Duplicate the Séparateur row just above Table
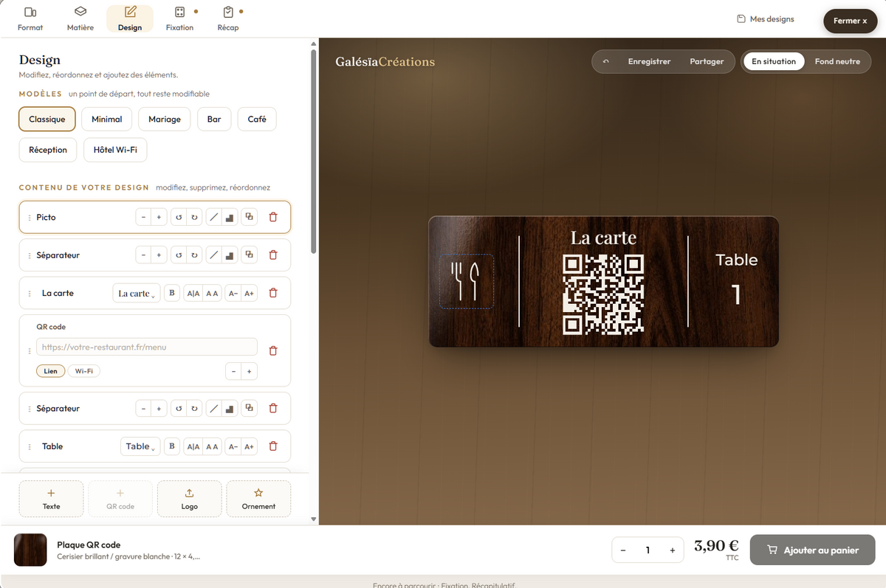This screenshot has height=588, width=886. click(250, 408)
